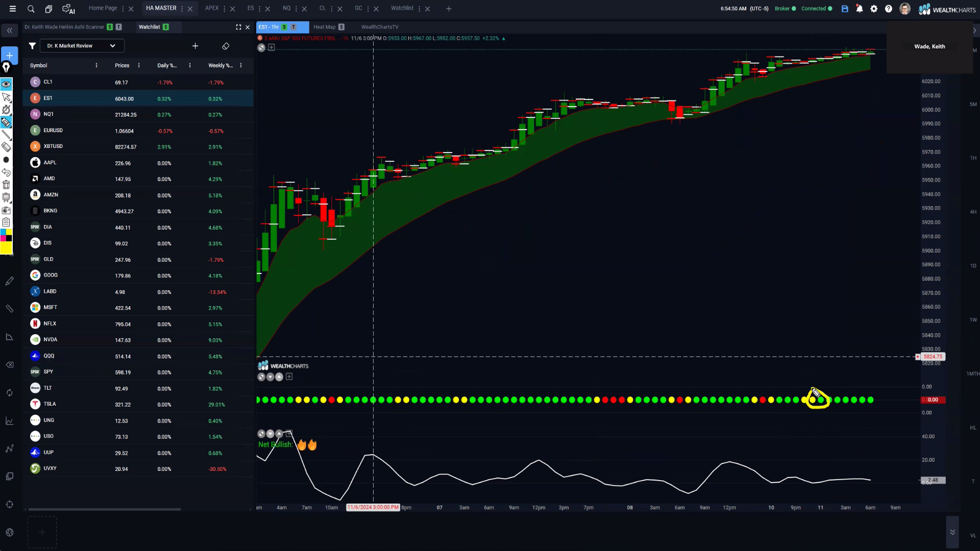Image resolution: width=980 pixels, height=551 pixels.
Task: Switch to the NQ workspace tab
Action: tap(287, 8)
